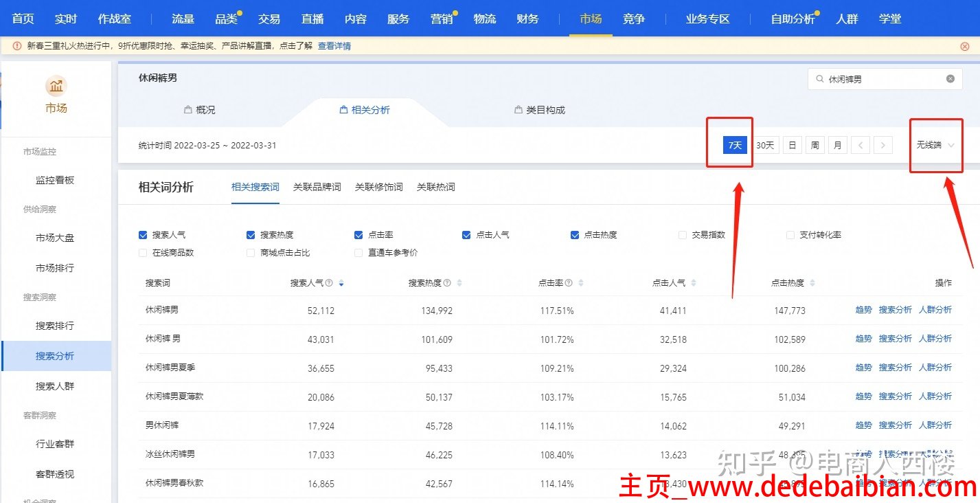This screenshot has width=980, height=503.
Task: Enable 支付转化率 checkbox
Action: click(790, 235)
